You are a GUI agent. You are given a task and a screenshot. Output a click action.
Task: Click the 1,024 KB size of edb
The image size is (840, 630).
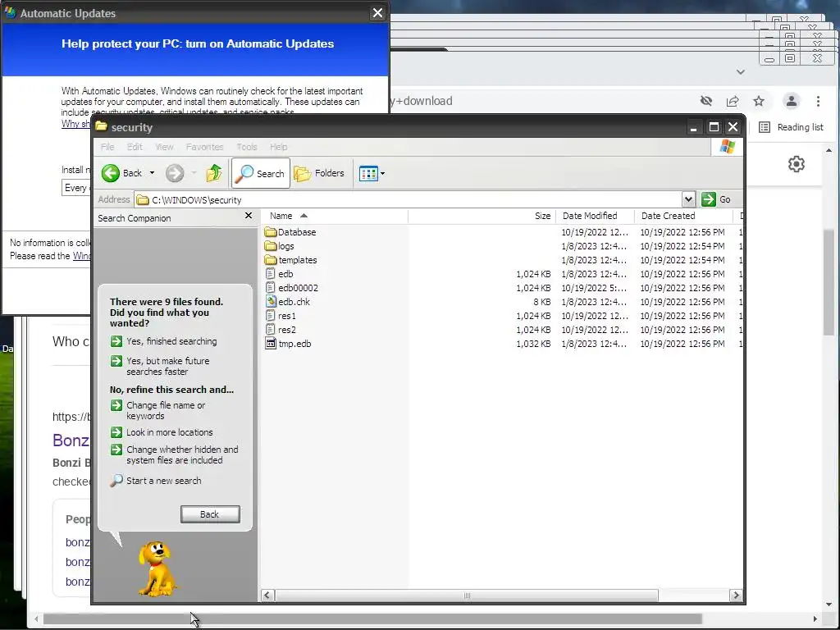[533, 274]
